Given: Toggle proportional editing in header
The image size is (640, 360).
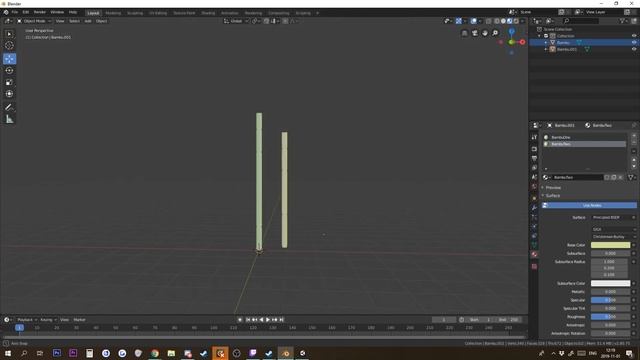Looking at the screenshot, I should (x=285, y=21).
